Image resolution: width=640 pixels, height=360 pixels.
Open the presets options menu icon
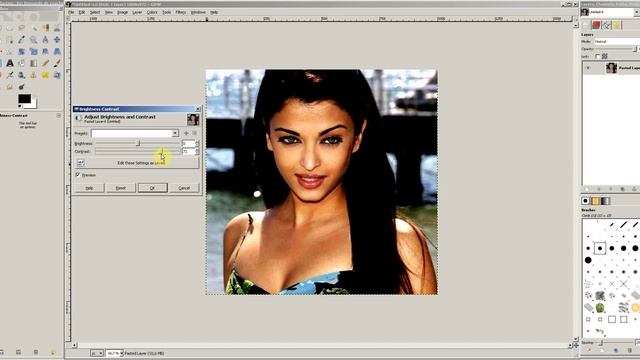194,133
